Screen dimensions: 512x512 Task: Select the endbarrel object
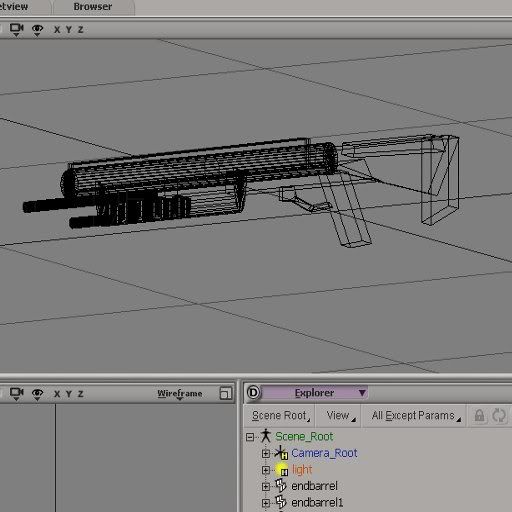pyautogui.click(x=314, y=486)
